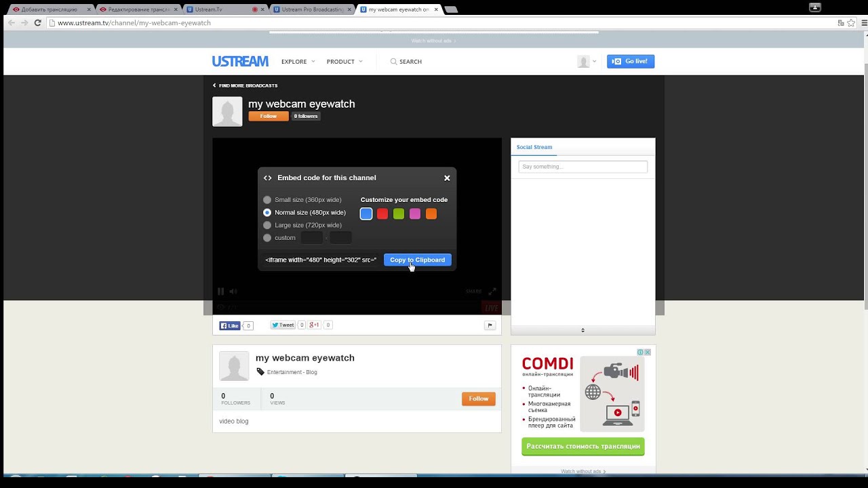868x488 pixels.
Task: Choose the red embed color
Action: (x=382, y=214)
